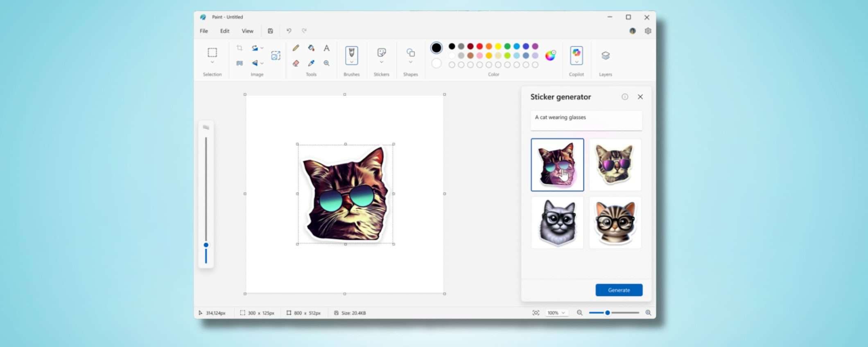Image resolution: width=868 pixels, height=347 pixels.
Task: Pick the Color picker eyedropper tool
Action: 311,63
